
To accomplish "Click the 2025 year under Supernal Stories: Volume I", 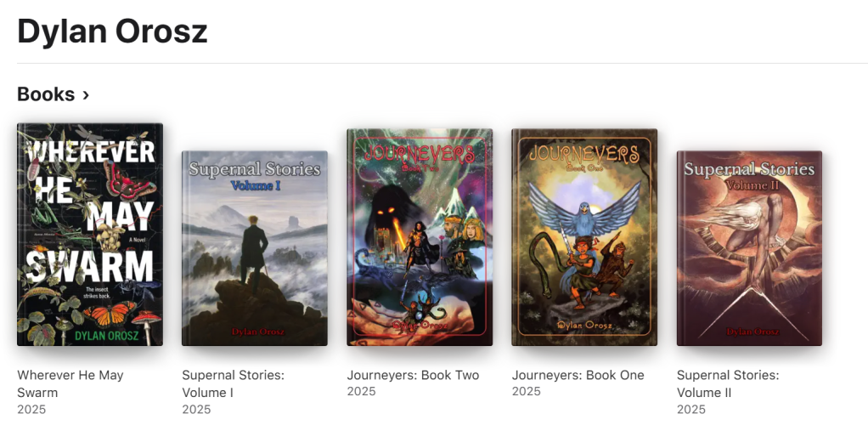I will click(x=196, y=410).
